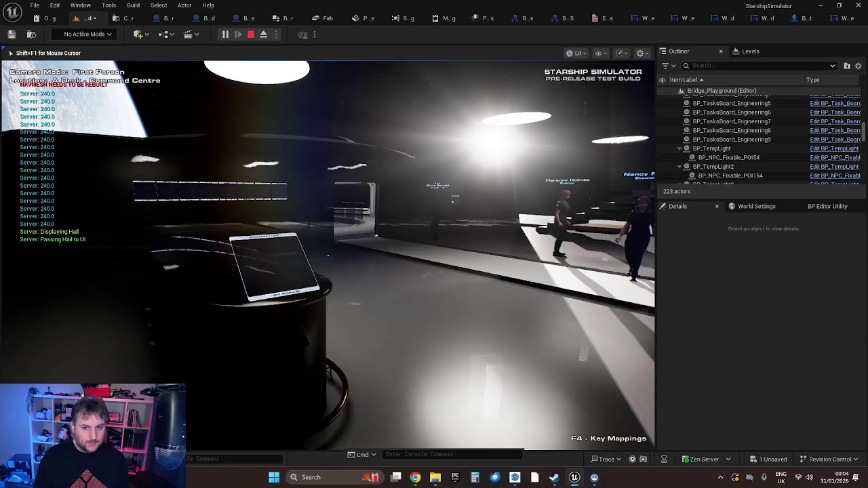868x488 pixels.
Task: Open the Actor menu
Action: (184, 5)
